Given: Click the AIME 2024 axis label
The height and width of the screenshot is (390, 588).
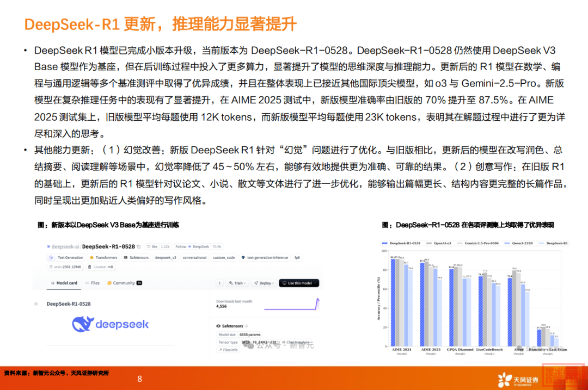Looking at the screenshot, I should [x=402, y=350].
